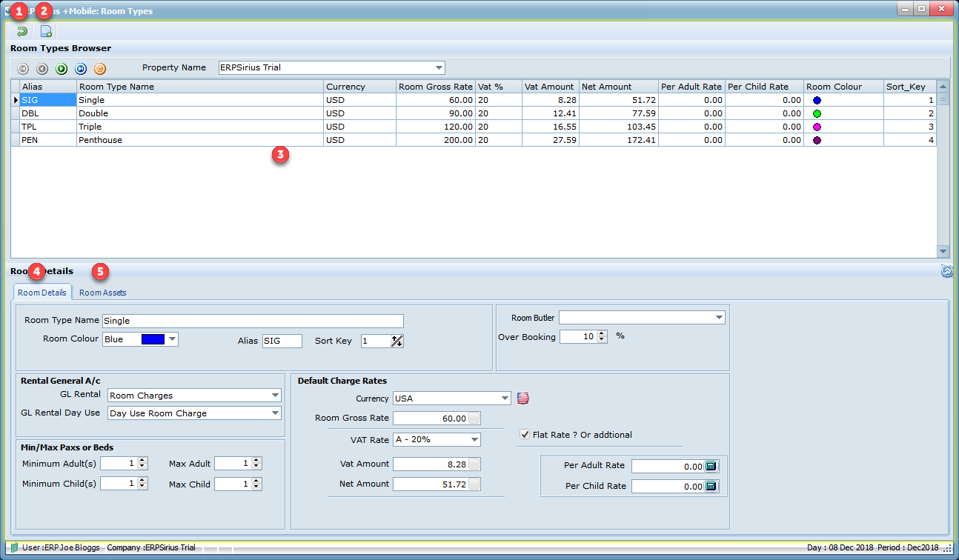Screen dimensions: 959x560
Task: Click the Sort Key percent spinner icon
Action: pos(396,341)
